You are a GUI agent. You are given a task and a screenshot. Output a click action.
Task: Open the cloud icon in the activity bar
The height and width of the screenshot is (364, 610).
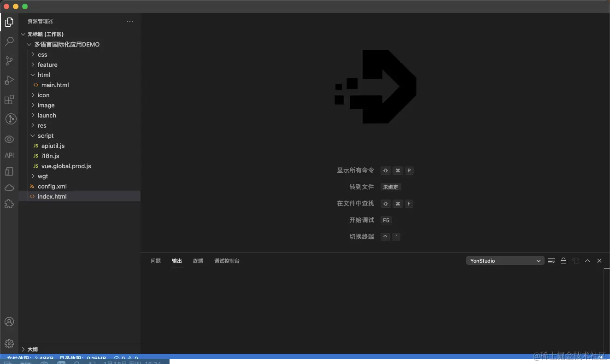coord(9,188)
